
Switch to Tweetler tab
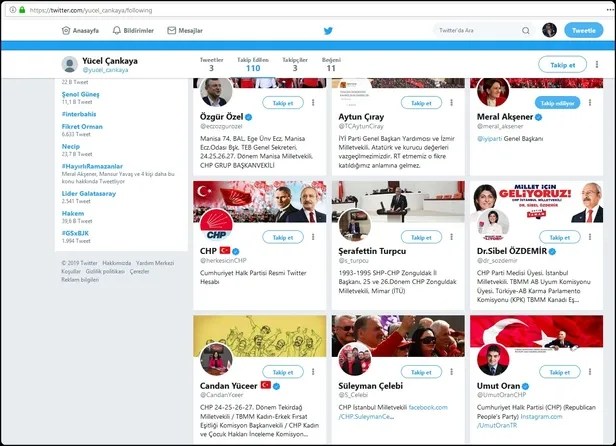[211, 64]
